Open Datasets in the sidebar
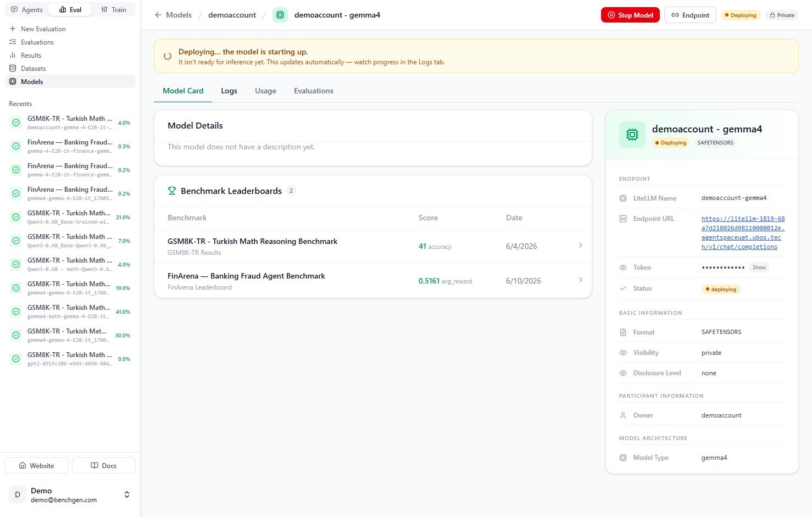This screenshot has height=517, width=812. pos(70,69)
